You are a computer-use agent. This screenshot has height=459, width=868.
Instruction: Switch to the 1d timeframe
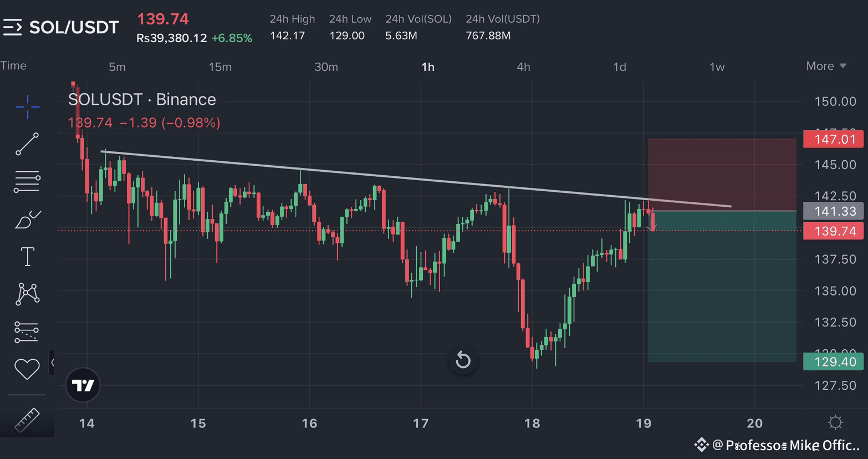620,67
